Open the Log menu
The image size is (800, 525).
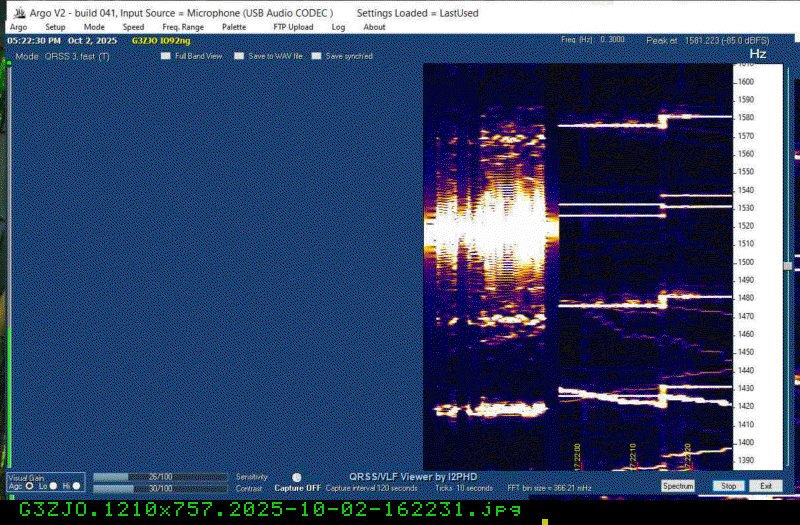[x=338, y=27]
